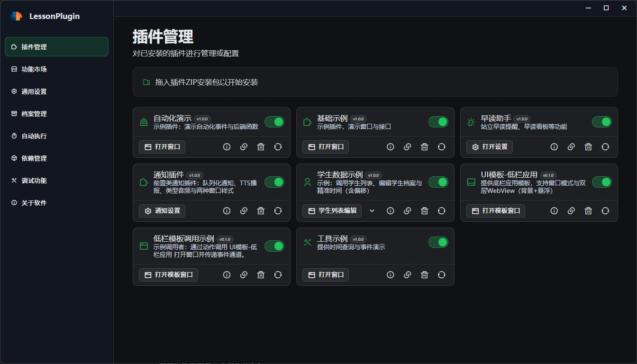Disable the 自动化演示 plugin toggle
Image resolution: width=637 pixels, height=364 pixels.
[274, 122]
